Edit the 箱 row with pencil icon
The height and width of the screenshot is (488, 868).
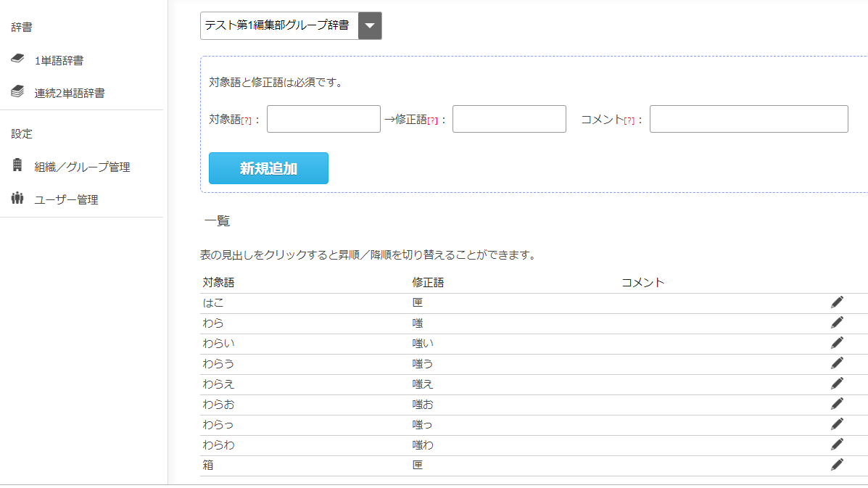point(837,465)
